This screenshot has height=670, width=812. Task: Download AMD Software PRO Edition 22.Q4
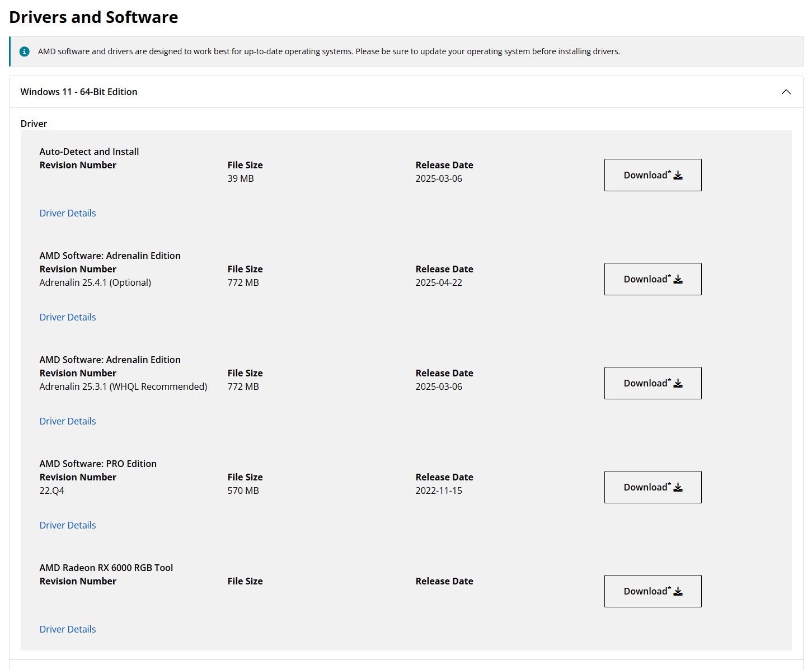point(653,487)
